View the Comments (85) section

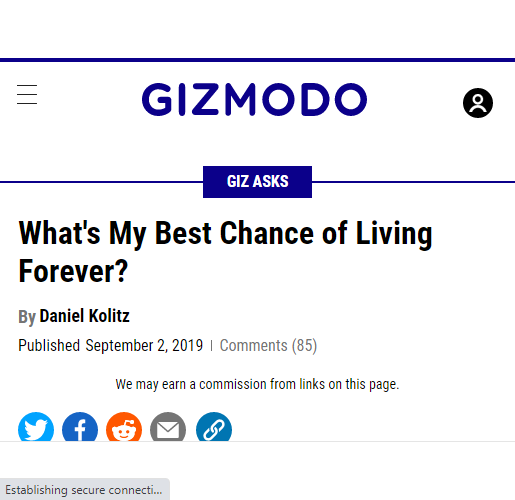[x=268, y=345]
